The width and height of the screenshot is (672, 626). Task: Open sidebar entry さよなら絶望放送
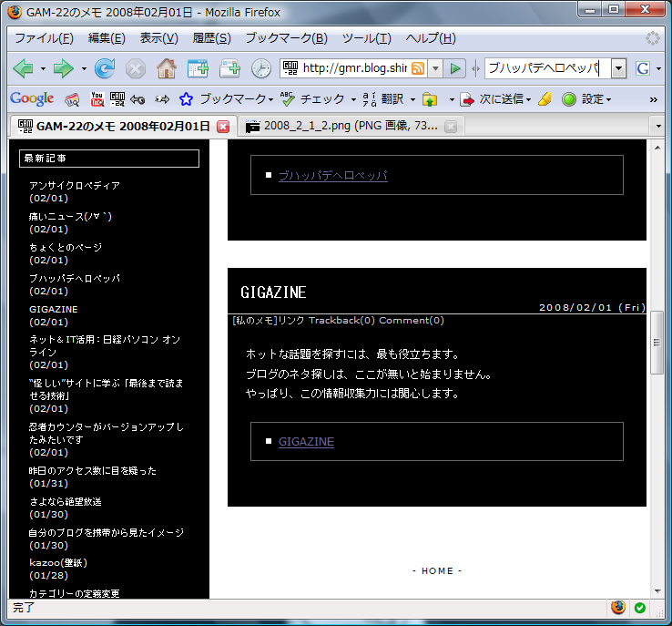pos(66,502)
